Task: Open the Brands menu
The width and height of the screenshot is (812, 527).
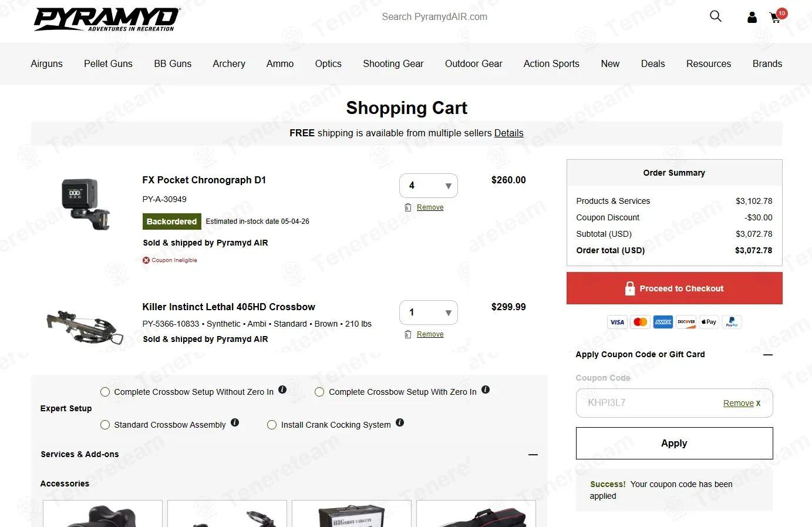Action: [x=767, y=63]
